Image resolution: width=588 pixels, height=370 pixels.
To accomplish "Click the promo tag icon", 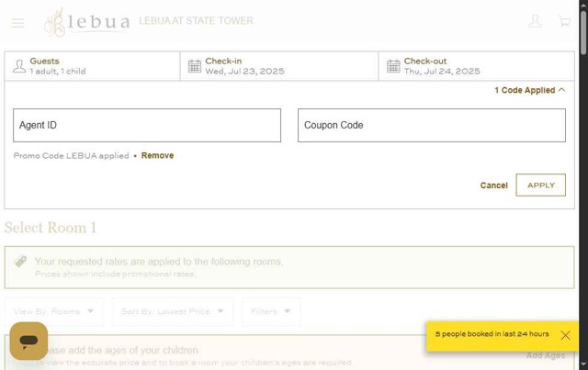I will (x=20, y=262).
